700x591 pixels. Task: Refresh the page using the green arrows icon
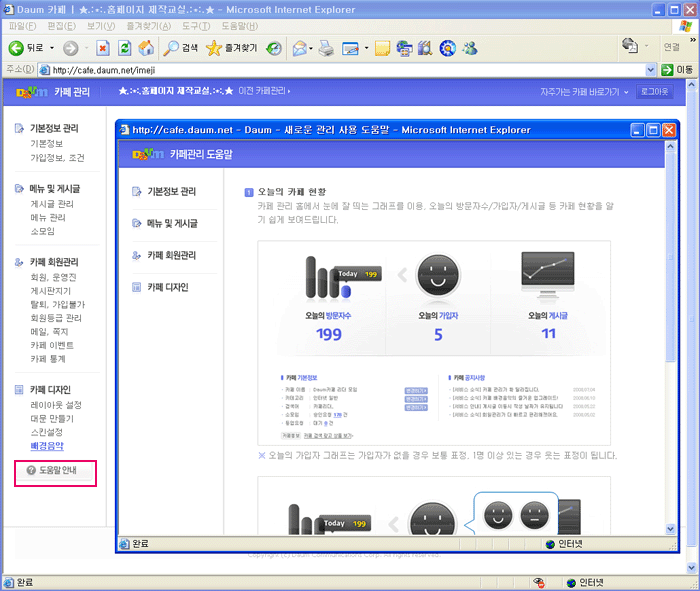125,48
